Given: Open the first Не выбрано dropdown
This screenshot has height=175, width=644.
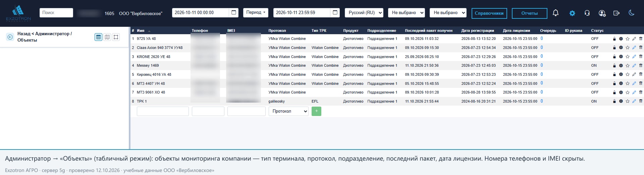Looking at the screenshot, I should (406, 13).
